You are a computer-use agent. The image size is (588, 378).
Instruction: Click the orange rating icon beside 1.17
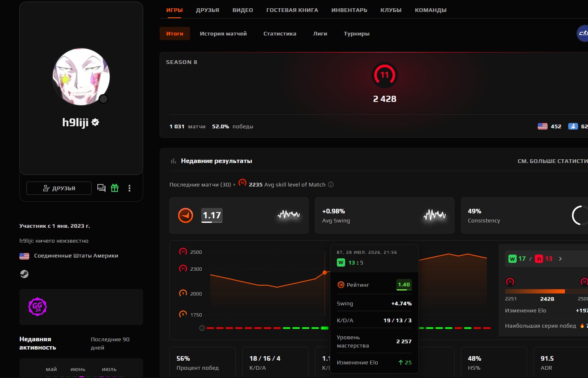coord(186,215)
